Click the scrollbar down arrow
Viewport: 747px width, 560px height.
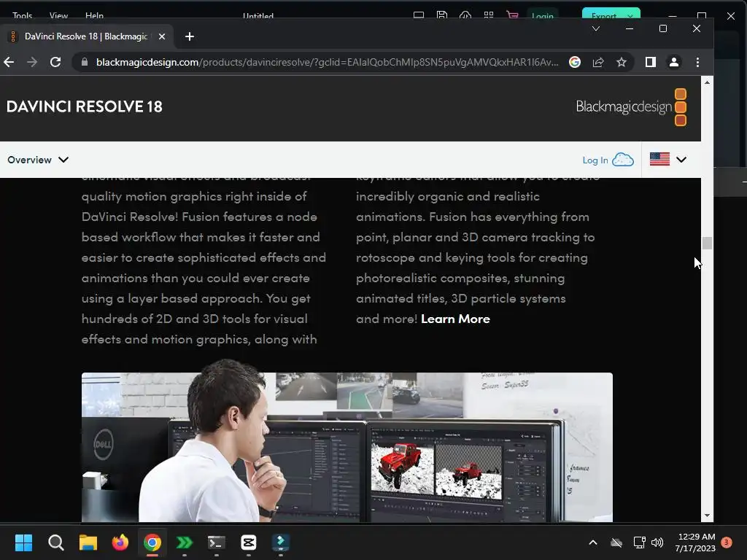pyautogui.click(x=707, y=516)
